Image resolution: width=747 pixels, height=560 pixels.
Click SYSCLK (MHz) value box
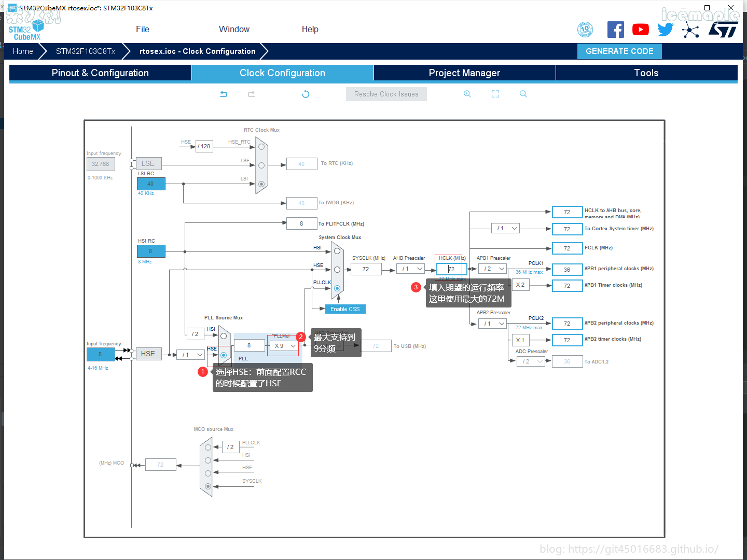[x=366, y=269]
